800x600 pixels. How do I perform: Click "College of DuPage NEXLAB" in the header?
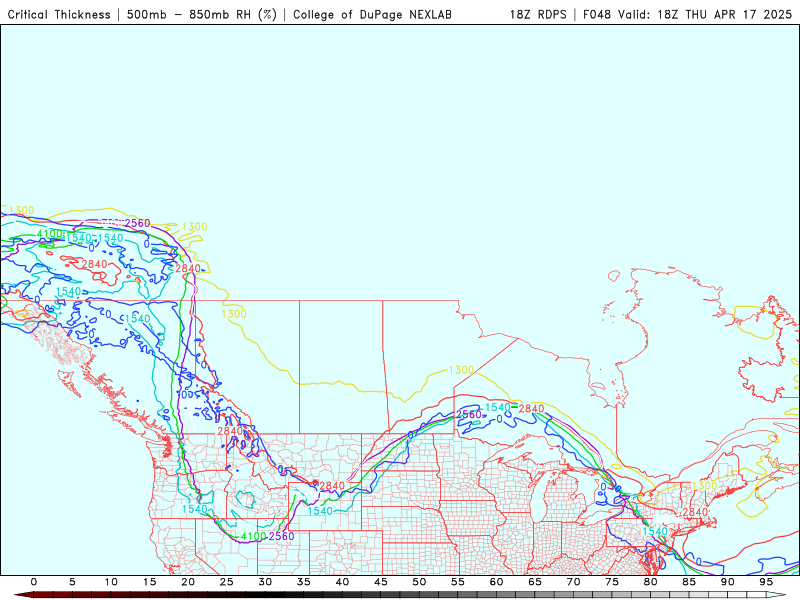coord(372,15)
